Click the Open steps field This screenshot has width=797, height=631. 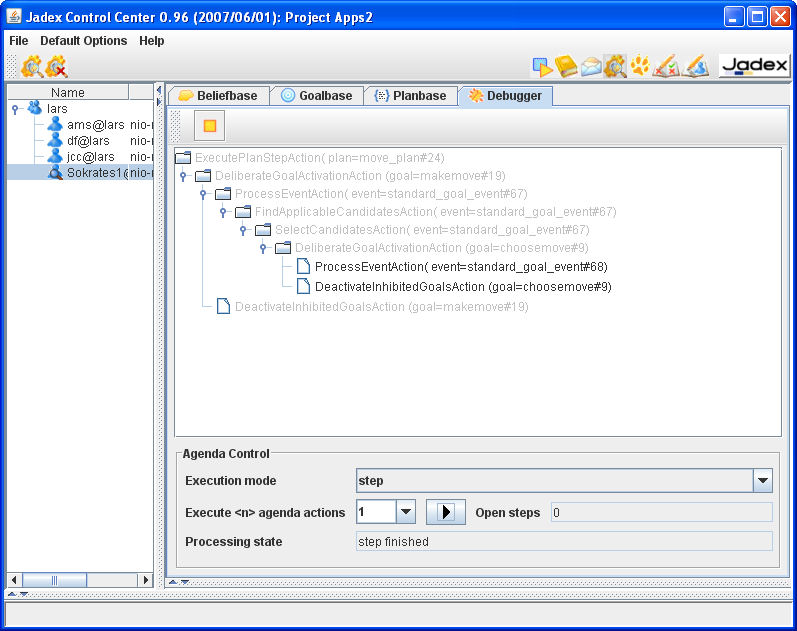pyautogui.click(x=661, y=512)
